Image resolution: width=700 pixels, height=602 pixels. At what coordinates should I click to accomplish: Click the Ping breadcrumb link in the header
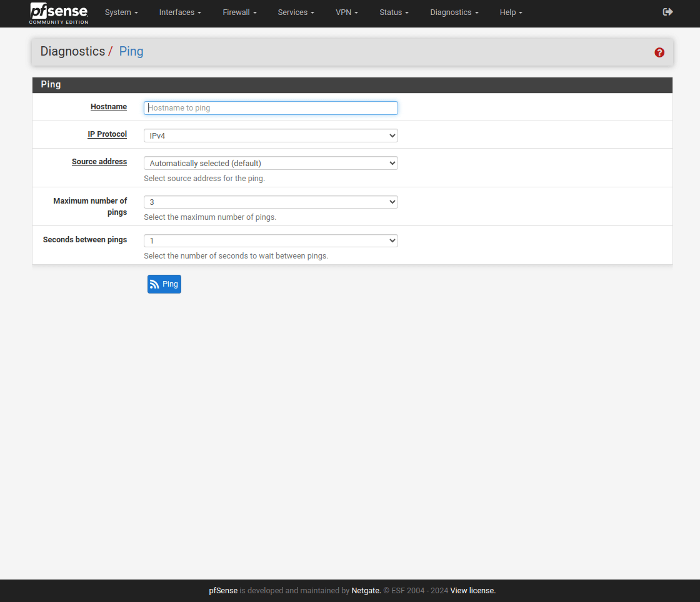(x=131, y=52)
